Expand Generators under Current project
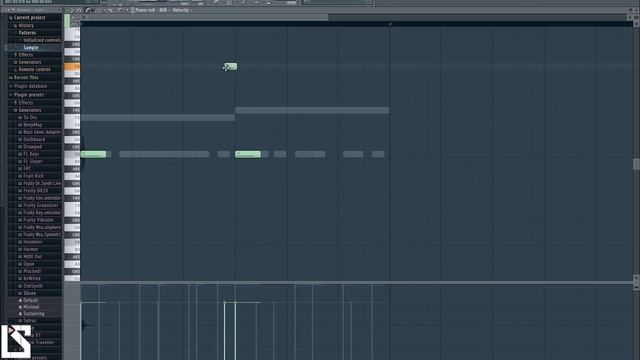 (x=16, y=62)
